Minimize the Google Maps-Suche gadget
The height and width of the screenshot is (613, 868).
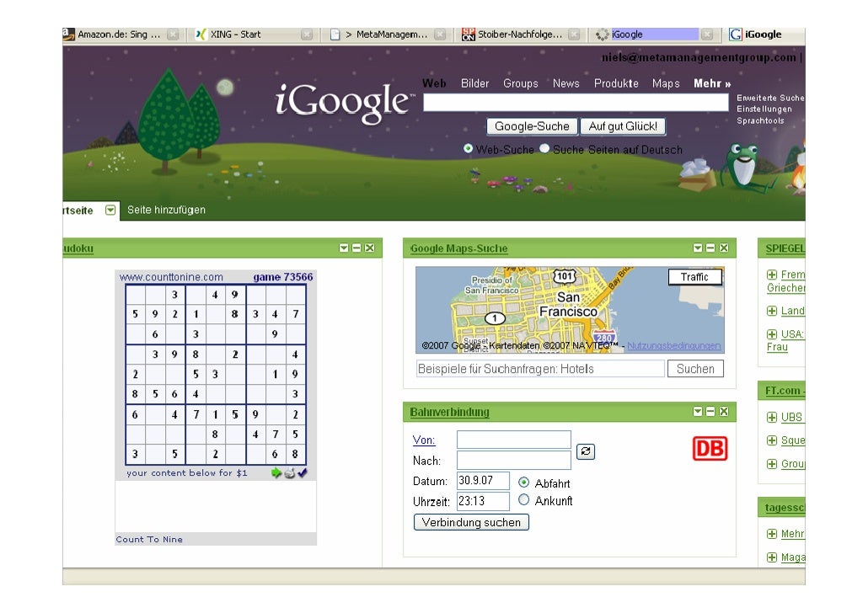pos(710,248)
